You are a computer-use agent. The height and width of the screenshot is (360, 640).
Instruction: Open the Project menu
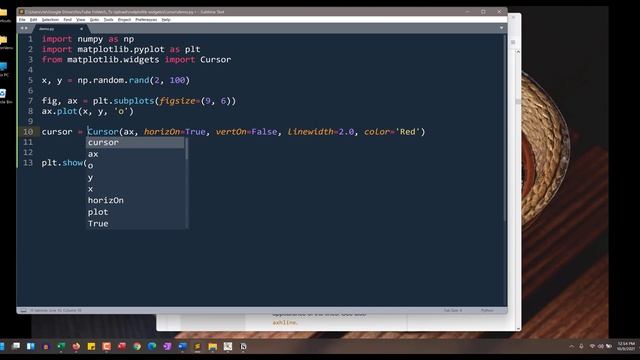[x=124, y=20]
